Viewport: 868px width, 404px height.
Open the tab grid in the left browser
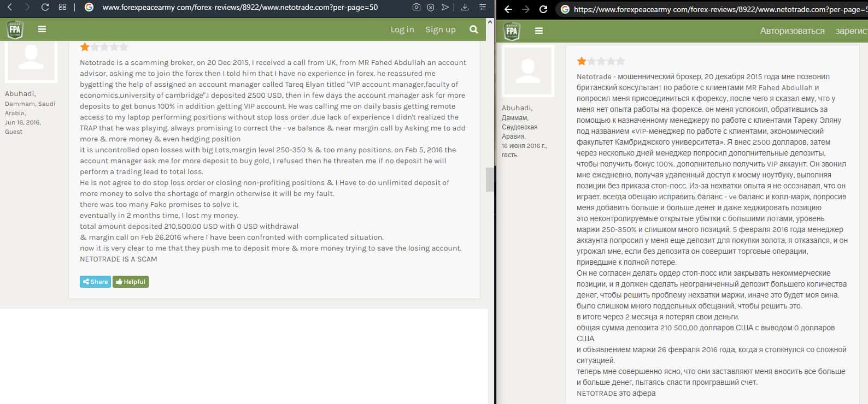click(x=62, y=7)
